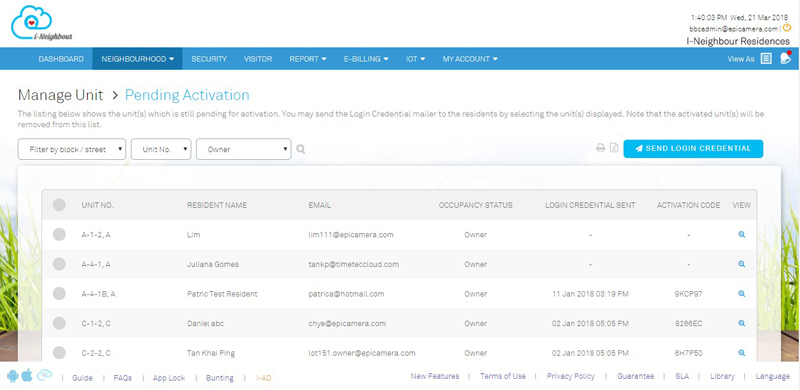Click the power logout icon
Image resolution: width=800 pixels, height=390 pixels.
[x=787, y=28]
